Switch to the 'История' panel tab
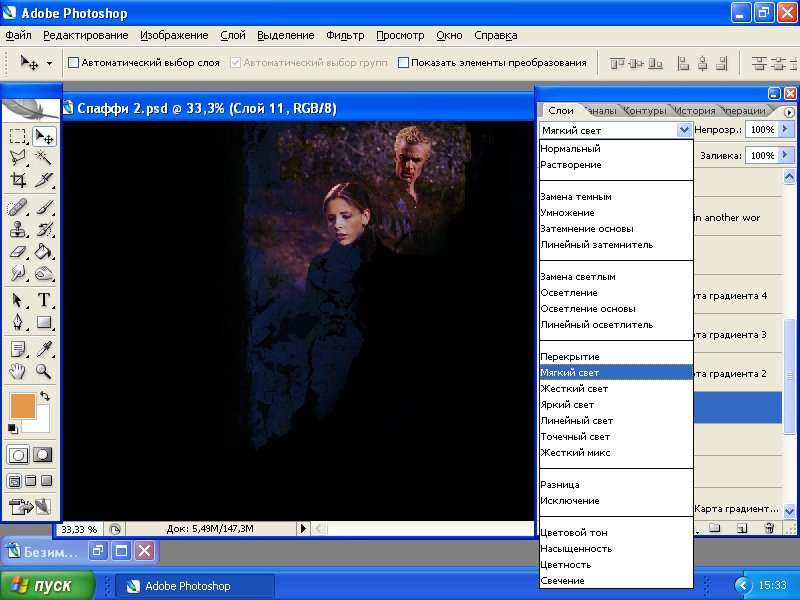 [694, 111]
